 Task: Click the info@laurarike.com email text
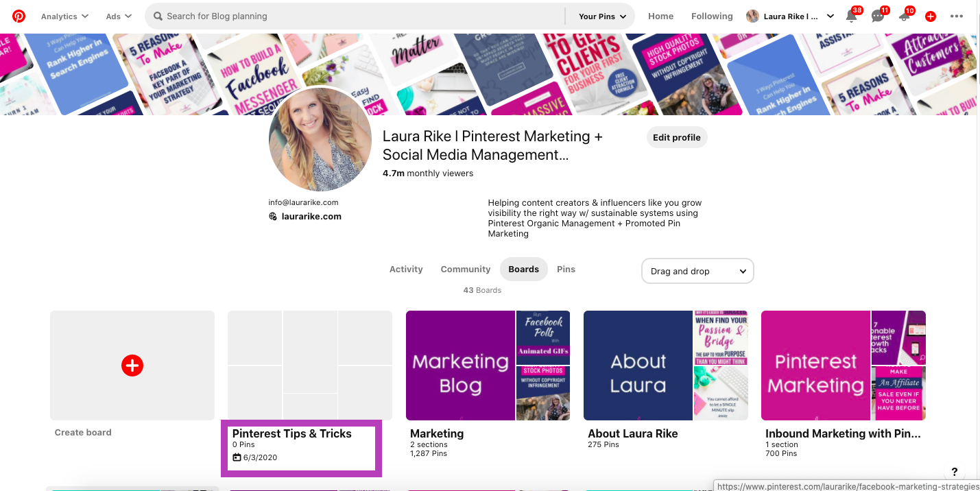tap(303, 202)
